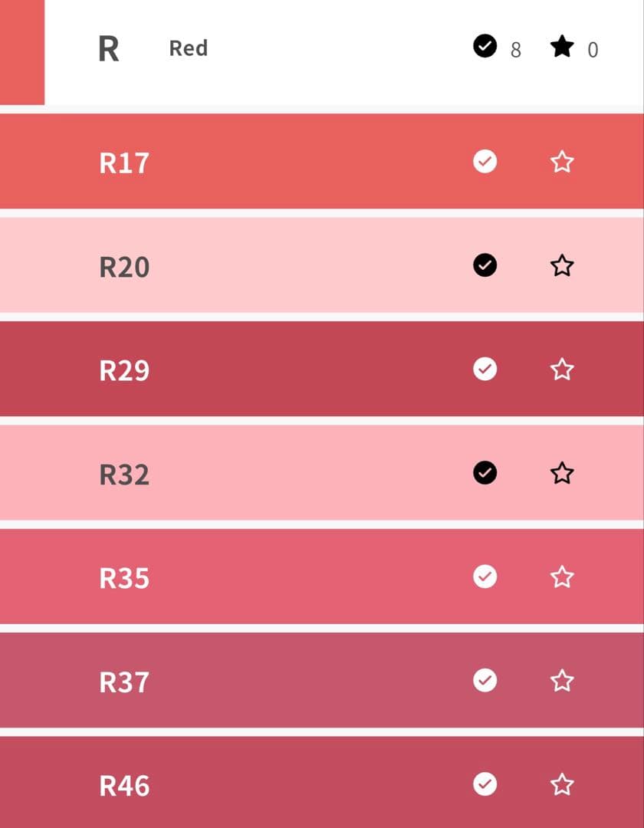This screenshot has height=828, width=644.
Task: Click the star outline on R35
Action: [x=562, y=577]
